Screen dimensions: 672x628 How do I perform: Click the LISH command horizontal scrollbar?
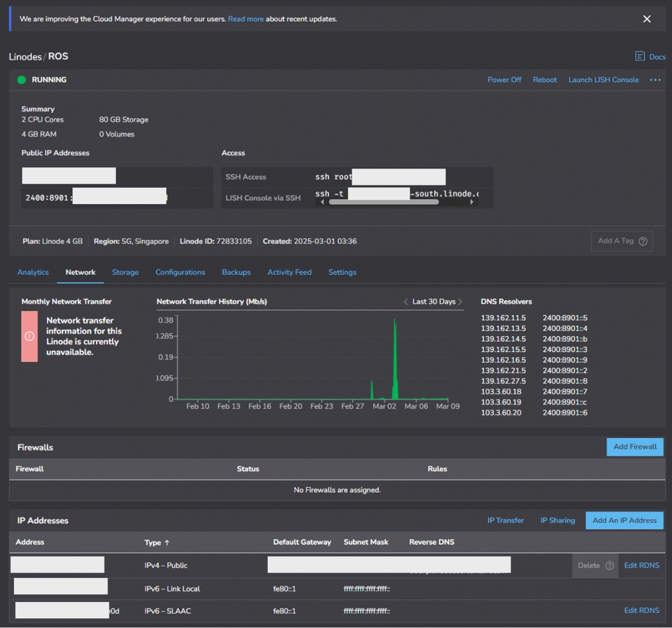[x=384, y=202]
